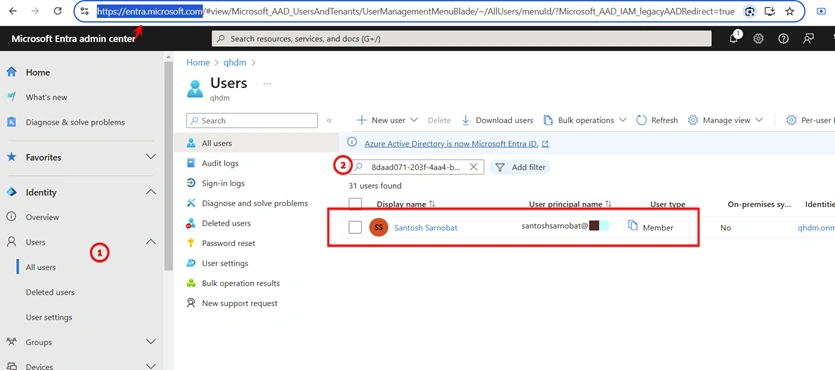
Task: Click the Home breadcrumb link
Action: 198,63
